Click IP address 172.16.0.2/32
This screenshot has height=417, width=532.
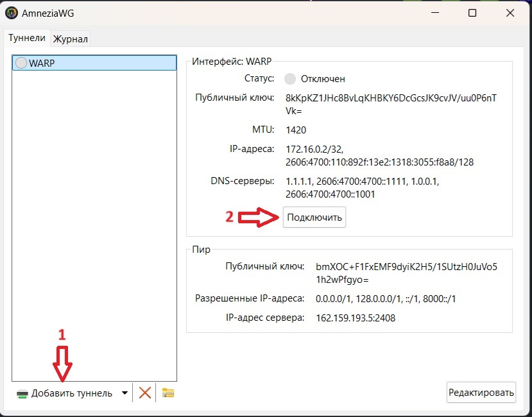[314, 149]
